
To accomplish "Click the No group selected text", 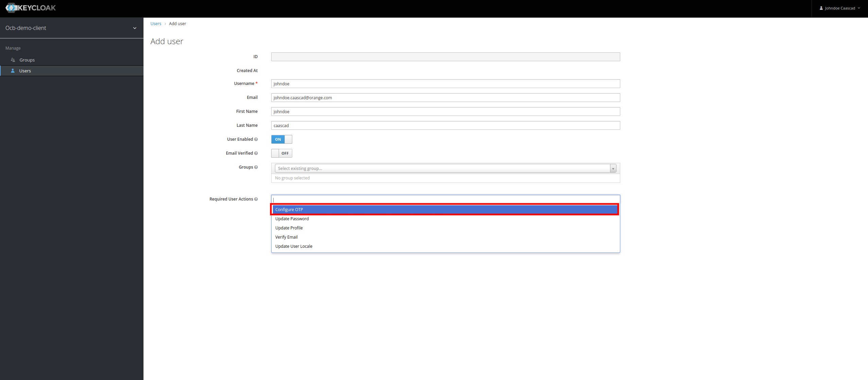I will (292, 178).
